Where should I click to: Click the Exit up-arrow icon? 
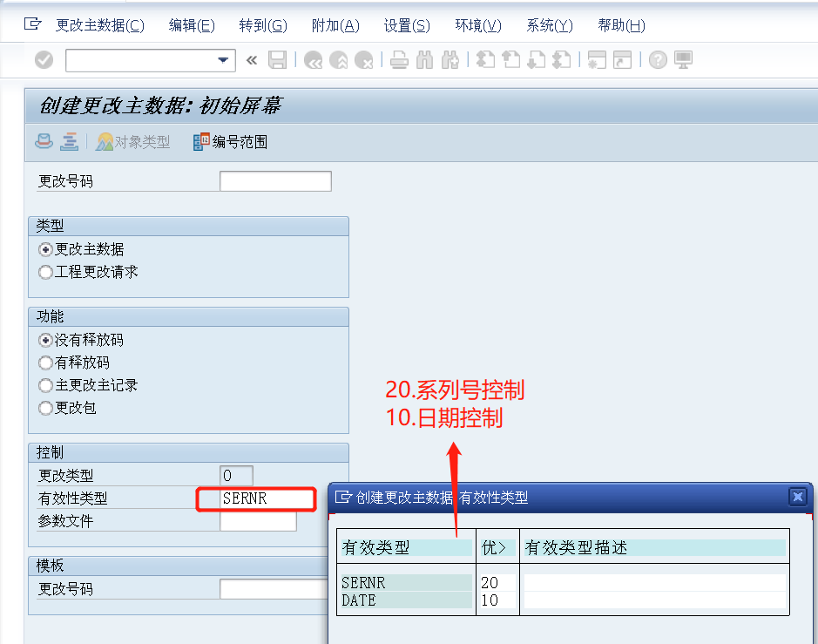[339, 60]
